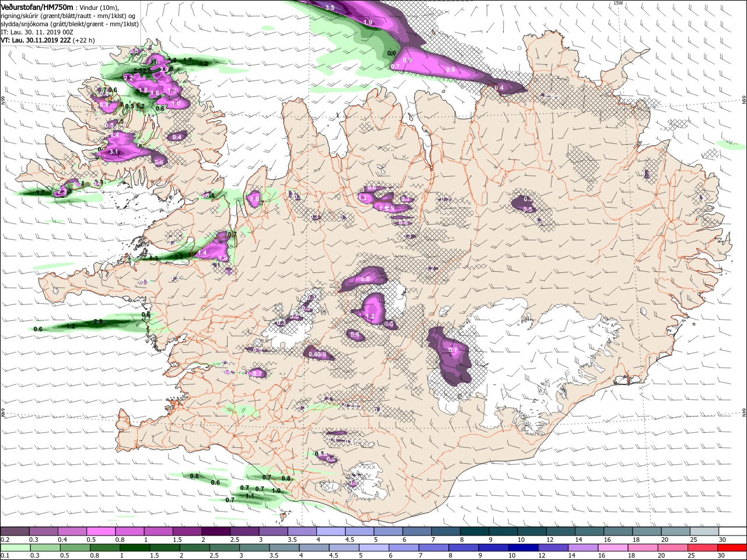Click the 64N latitude label on left edge
This screenshot has width=747, height=560.
pyautogui.click(x=3, y=412)
